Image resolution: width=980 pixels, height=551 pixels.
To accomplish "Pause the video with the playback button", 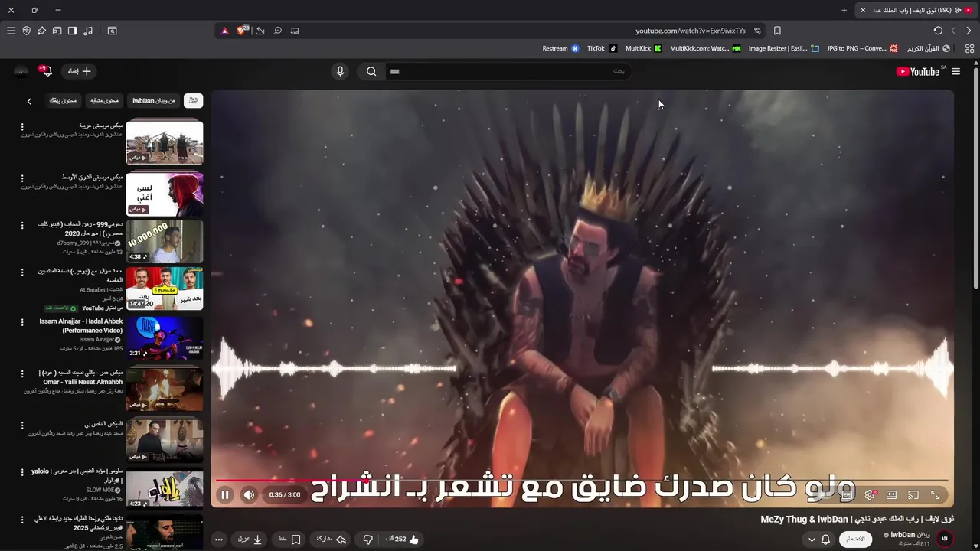I will tap(225, 495).
